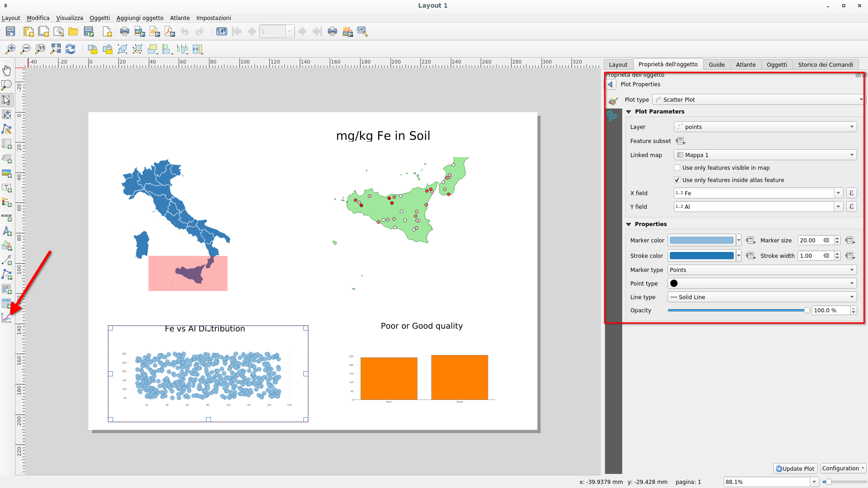Select the Add Label tool
This screenshot has height=488, width=868.
pos(7,187)
